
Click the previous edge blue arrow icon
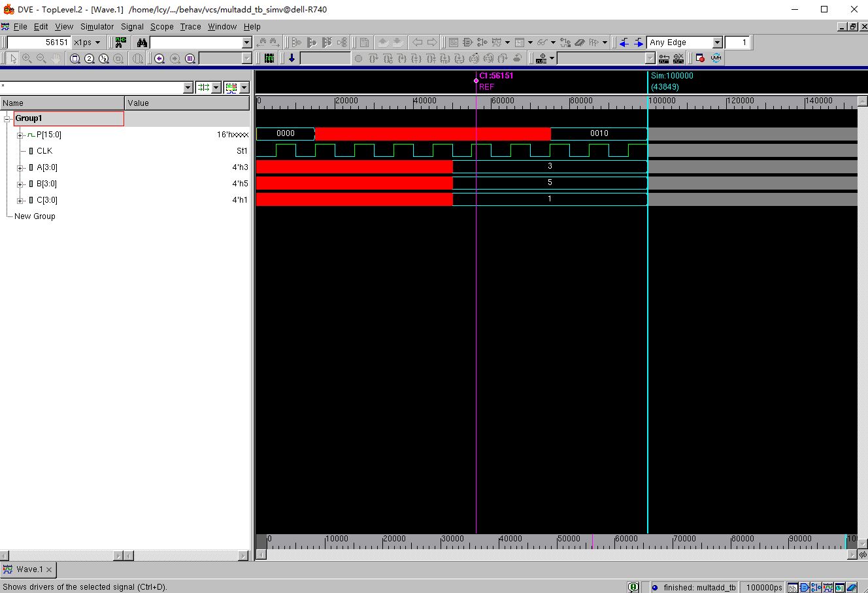tap(624, 42)
